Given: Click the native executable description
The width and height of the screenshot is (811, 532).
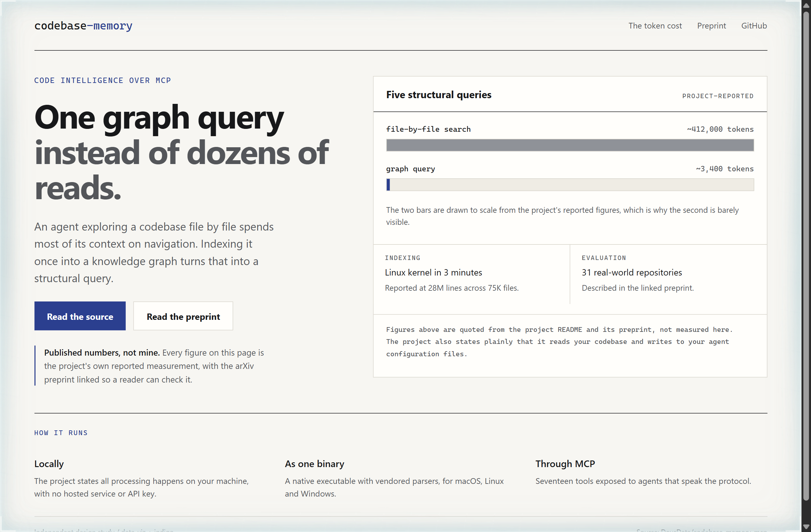Looking at the screenshot, I should coord(394,487).
